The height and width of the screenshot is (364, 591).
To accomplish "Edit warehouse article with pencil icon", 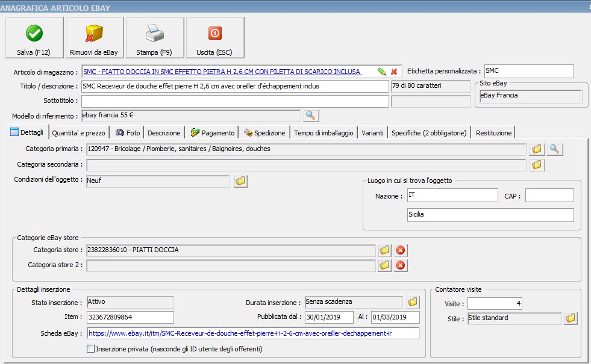I will 382,72.
